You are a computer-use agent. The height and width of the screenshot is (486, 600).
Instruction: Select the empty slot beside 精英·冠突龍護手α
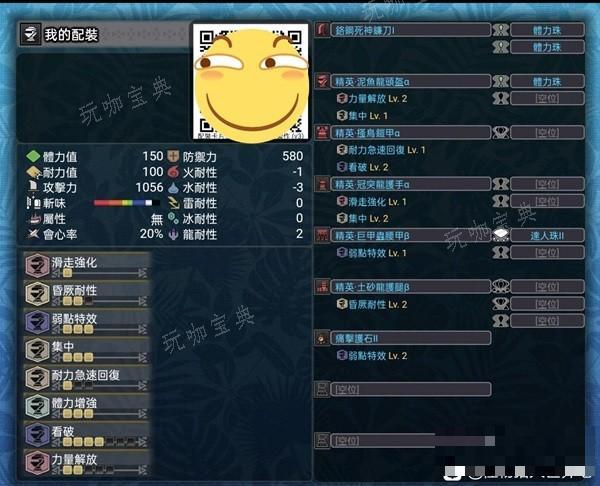[x=547, y=184]
